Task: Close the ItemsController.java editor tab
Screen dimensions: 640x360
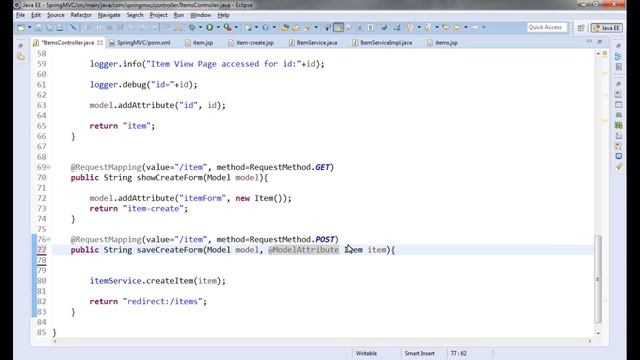Action: (100, 42)
